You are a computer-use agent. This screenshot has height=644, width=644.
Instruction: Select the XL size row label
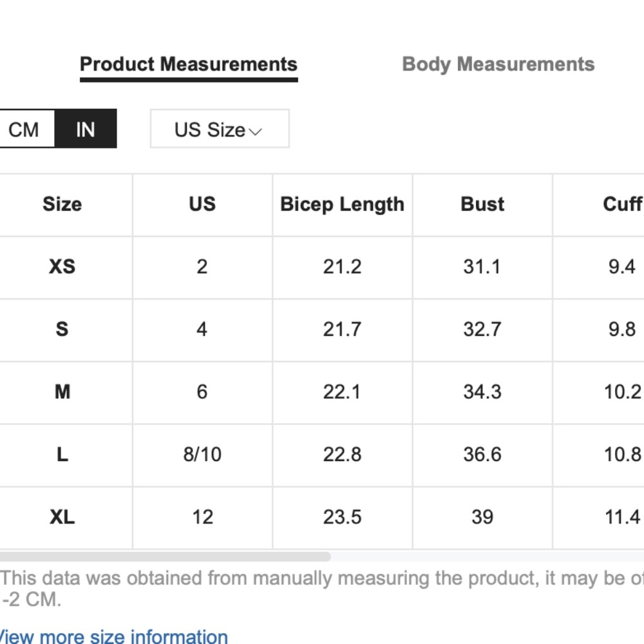(x=62, y=516)
